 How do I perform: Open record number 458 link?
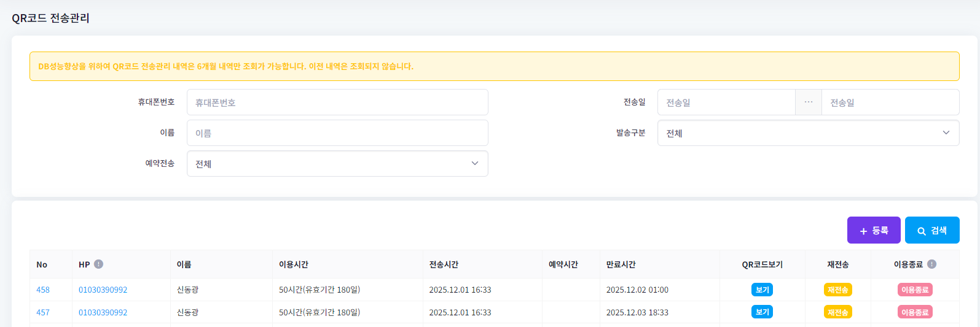pyautogui.click(x=43, y=290)
